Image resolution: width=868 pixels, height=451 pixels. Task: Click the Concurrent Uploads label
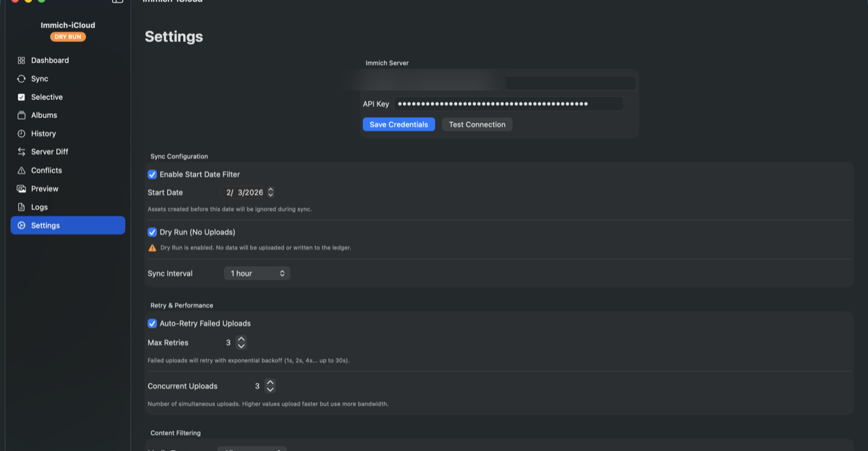click(182, 386)
